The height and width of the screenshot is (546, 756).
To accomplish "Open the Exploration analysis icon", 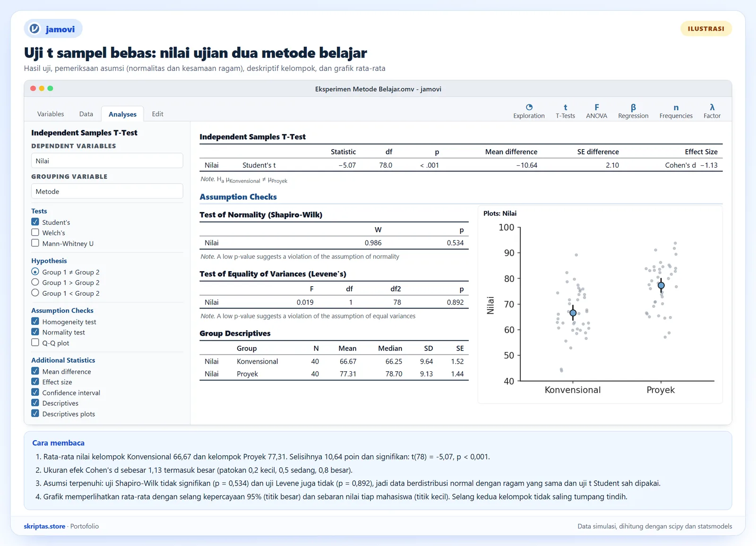I will click(x=529, y=111).
